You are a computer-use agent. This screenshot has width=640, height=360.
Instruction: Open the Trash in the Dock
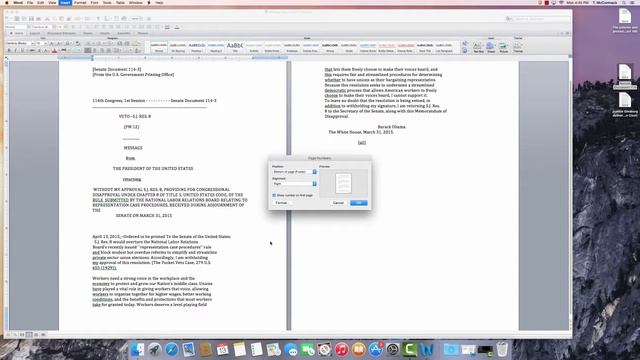[x=502, y=349]
